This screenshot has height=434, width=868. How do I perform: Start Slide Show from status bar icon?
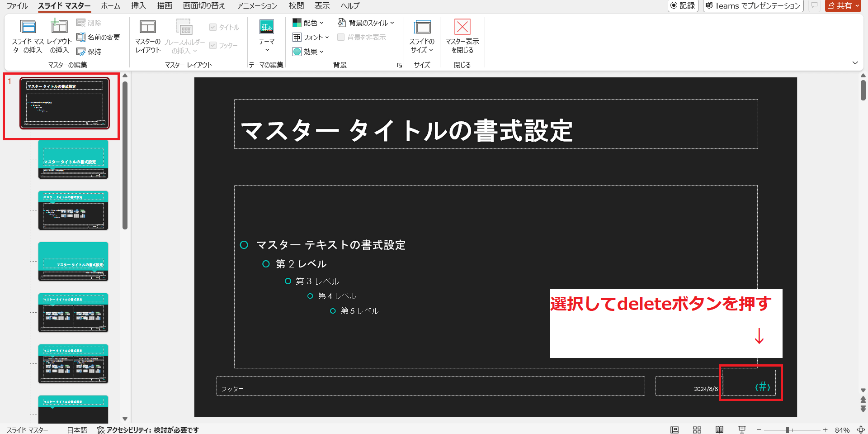[742, 429]
